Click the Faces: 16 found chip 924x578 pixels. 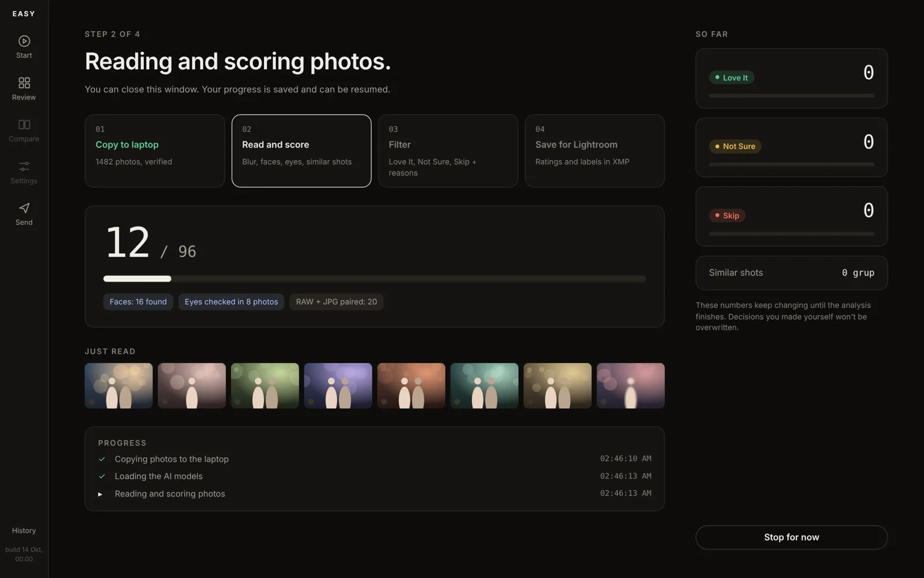coord(138,302)
